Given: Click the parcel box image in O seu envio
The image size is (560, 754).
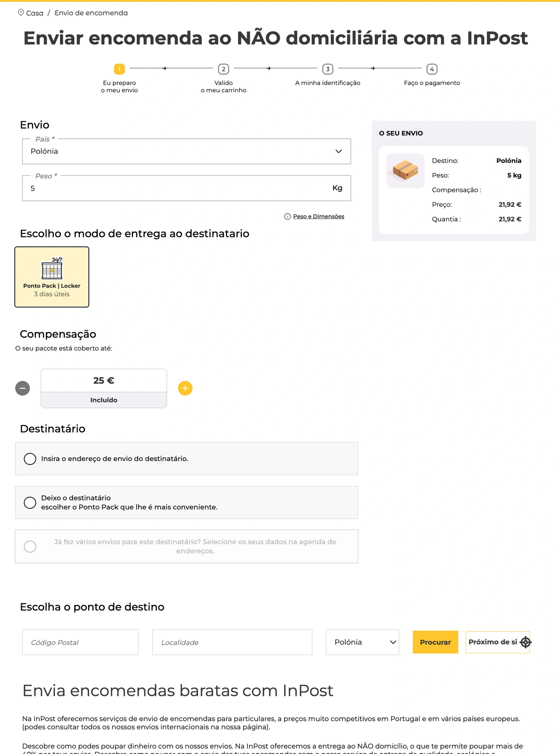Looking at the screenshot, I should coord(405,171).
